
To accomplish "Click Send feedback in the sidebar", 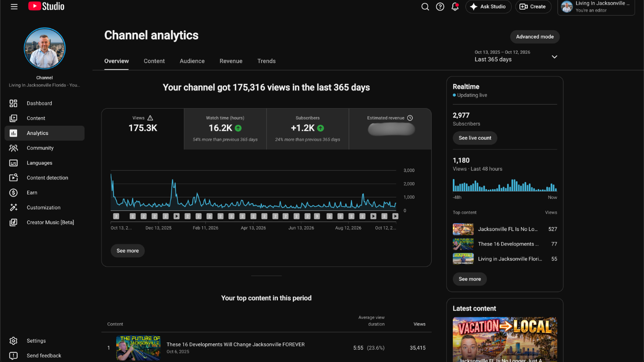I will (44, 355).
